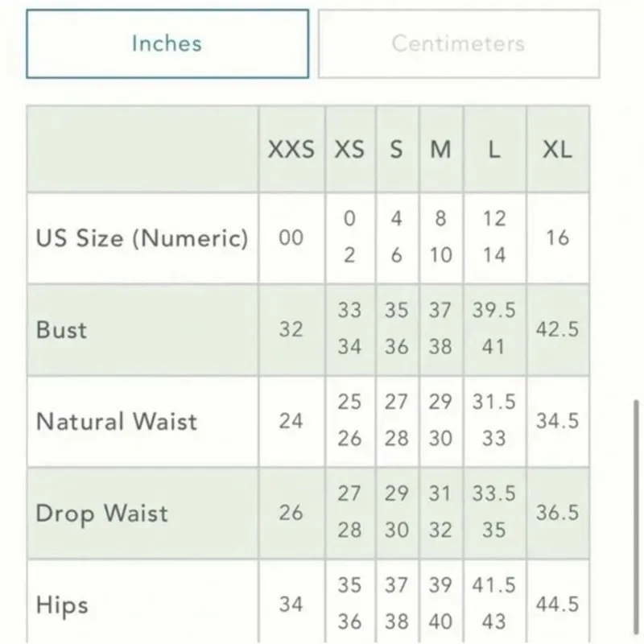Select the XL drop waist 36.5 cell
Screen dimensions: 644x644
(557, 513)
